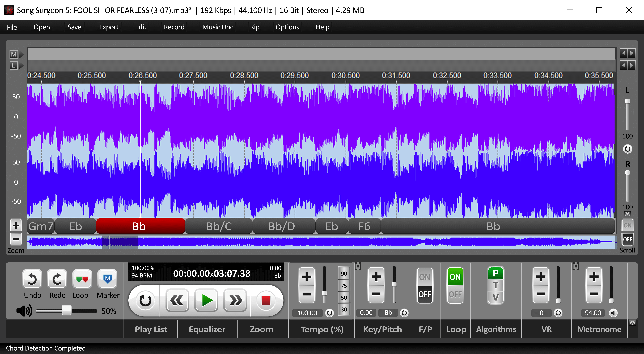Open the Edit menu
The height and width of the screenshot is (354, 644).
click(x=141, y=27)
